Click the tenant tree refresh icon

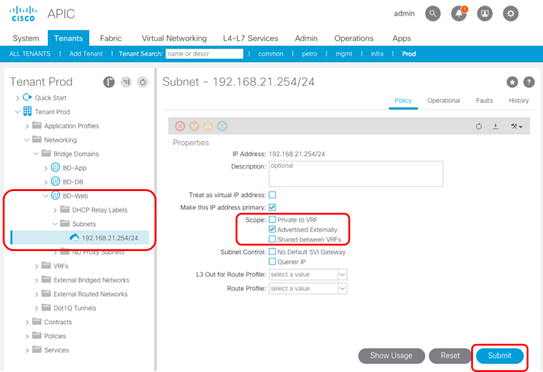(143, 82)
